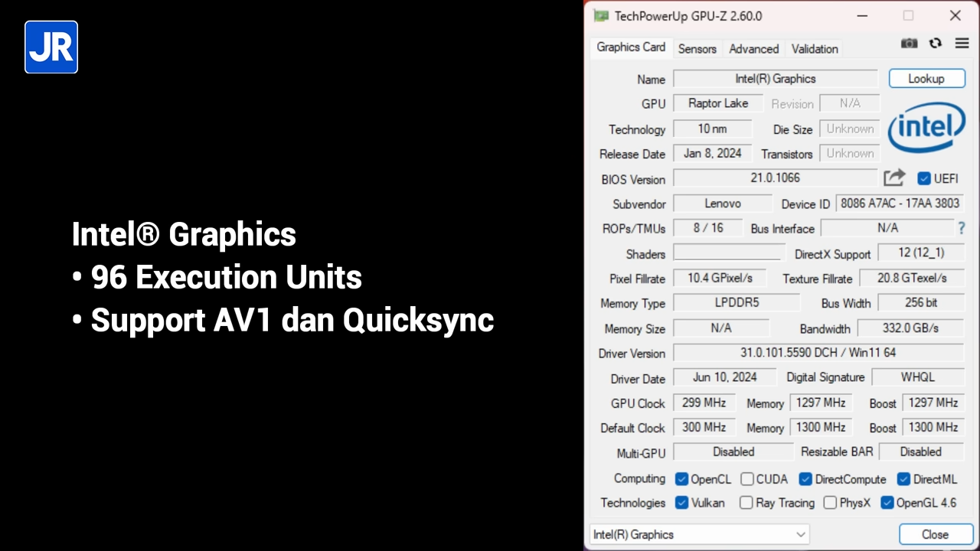Check the PhysX checkbox
This screenshot has width=980, height=551.
830,503
